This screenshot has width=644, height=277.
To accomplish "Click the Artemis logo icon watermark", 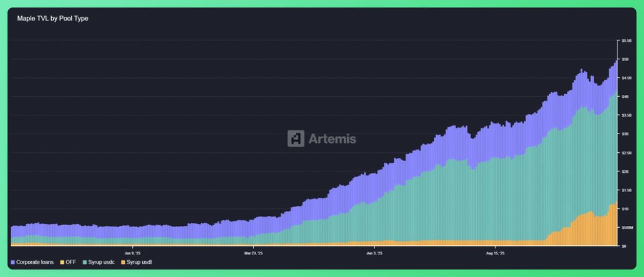I will [x=296, y=138].
